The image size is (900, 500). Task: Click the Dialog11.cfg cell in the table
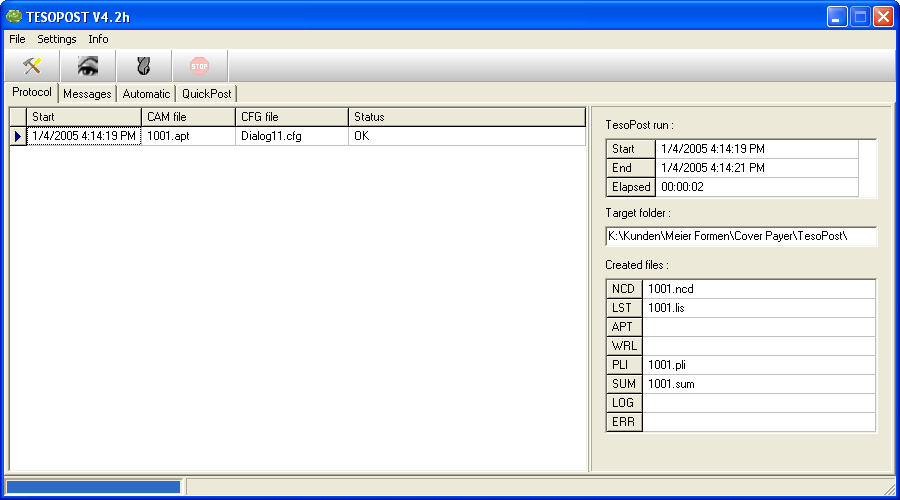tap(292, 136)
